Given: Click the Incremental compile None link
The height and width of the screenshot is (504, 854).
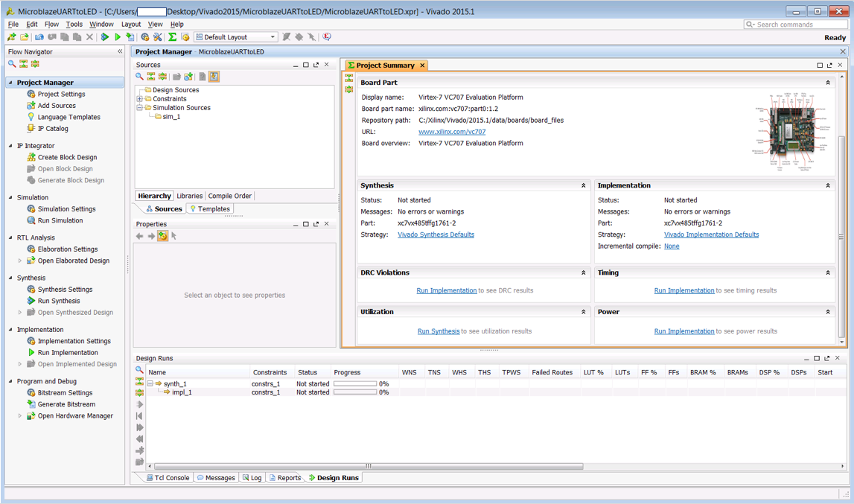Looking at the screenshot, I should (x=672, y=246).
